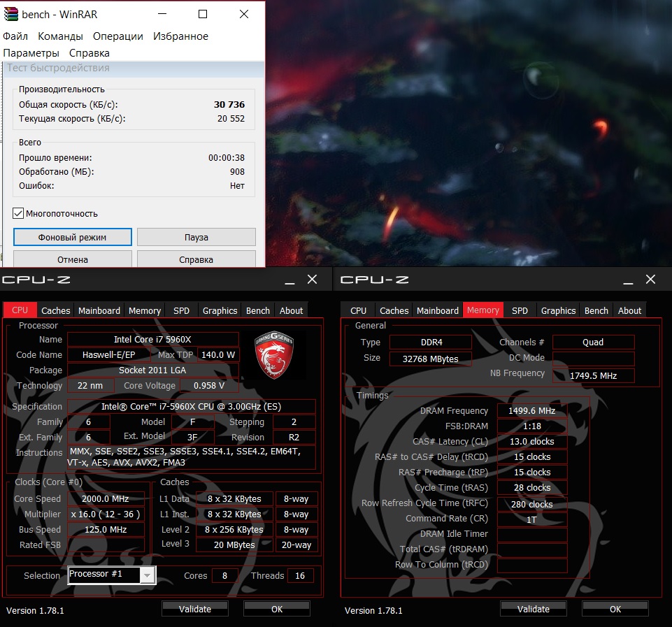Click the '1749.5 MHz' NB Frequency value
This screenshot has height=627, width=672.
[593, 375]
